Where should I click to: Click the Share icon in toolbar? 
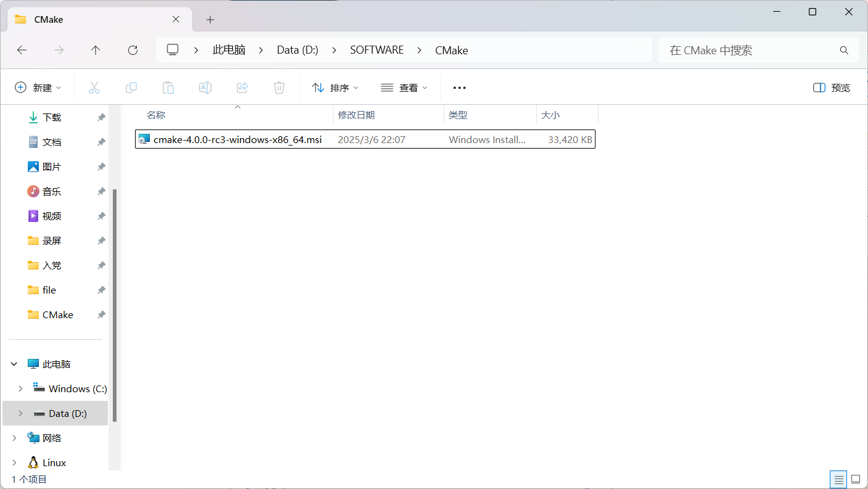coord(242,88)
